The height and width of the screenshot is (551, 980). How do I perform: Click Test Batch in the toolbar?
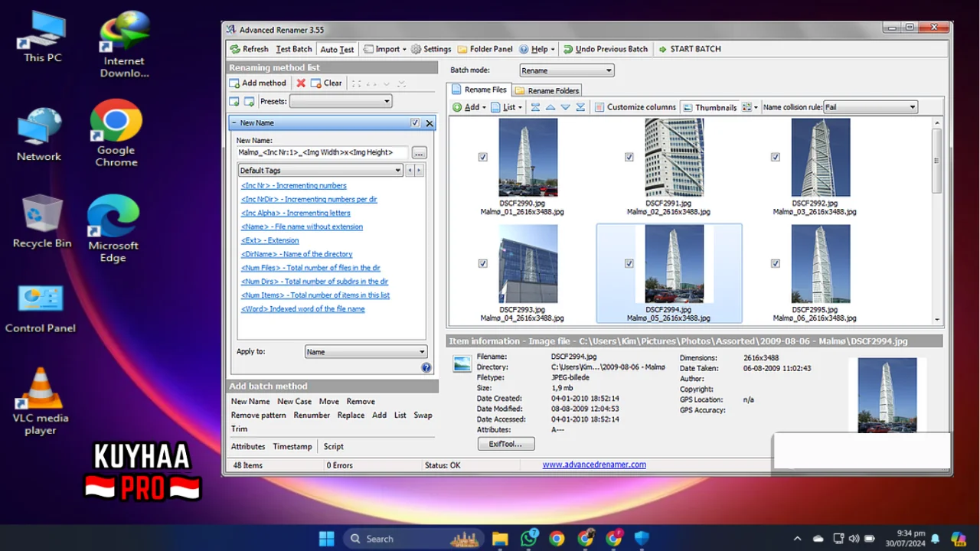[x=294, y=49]
